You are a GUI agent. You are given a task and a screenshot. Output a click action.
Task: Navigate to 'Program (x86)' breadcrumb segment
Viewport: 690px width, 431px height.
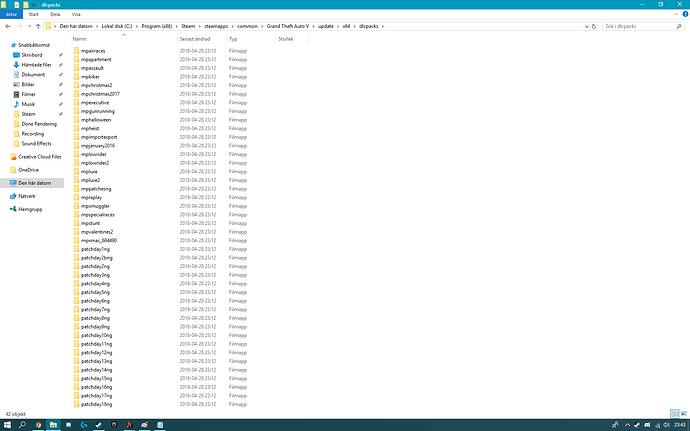pyautogui.click(x=157, y=26)
